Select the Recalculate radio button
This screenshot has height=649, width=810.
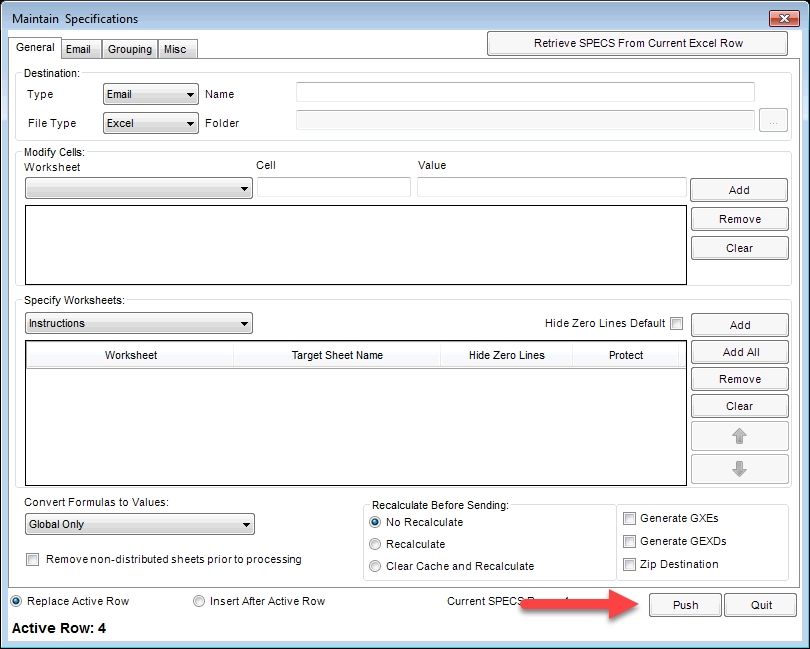click(376, 543)
